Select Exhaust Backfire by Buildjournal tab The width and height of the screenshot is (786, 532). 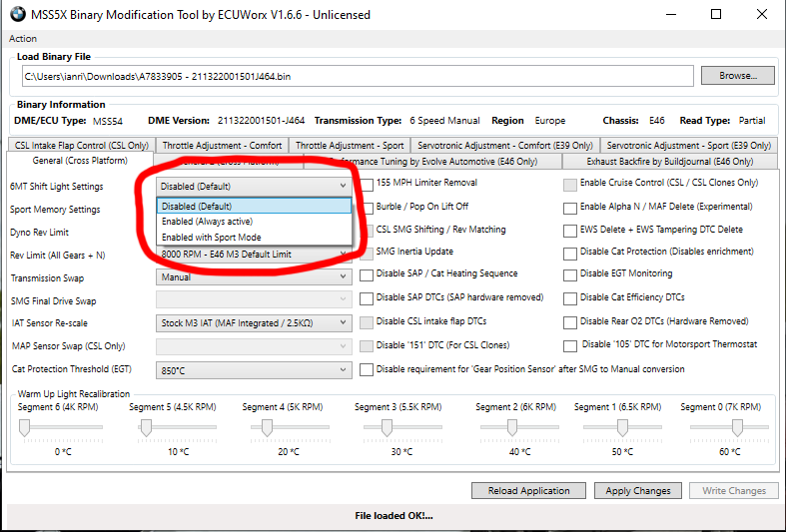point(669,161)
